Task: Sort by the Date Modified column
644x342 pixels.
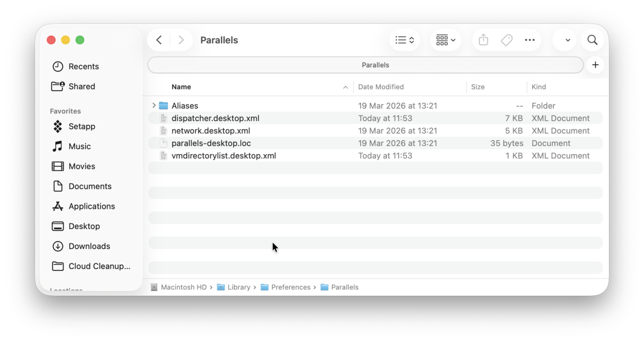Action: click(381, 87)
